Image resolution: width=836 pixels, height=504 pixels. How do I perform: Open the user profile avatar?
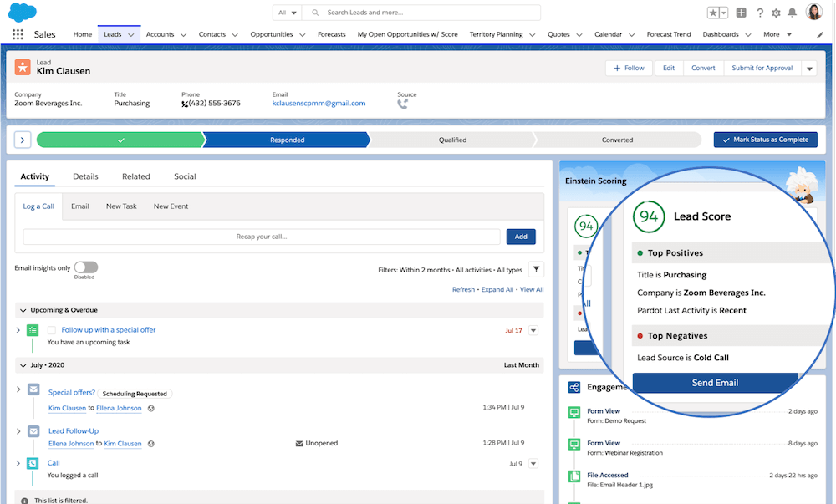pos(814,12)
